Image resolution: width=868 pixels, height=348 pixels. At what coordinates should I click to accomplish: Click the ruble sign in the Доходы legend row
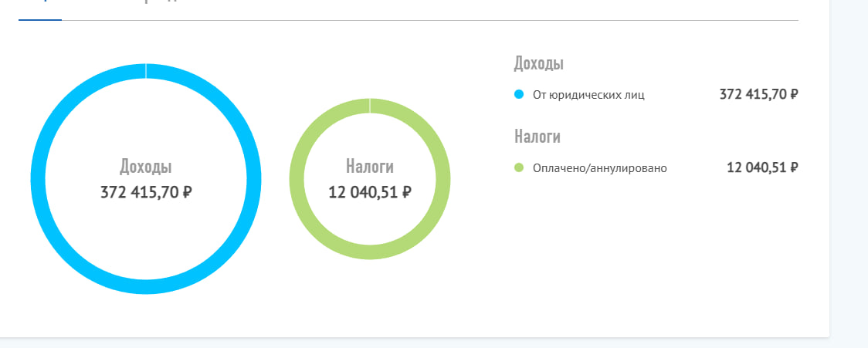click(794, 95)
